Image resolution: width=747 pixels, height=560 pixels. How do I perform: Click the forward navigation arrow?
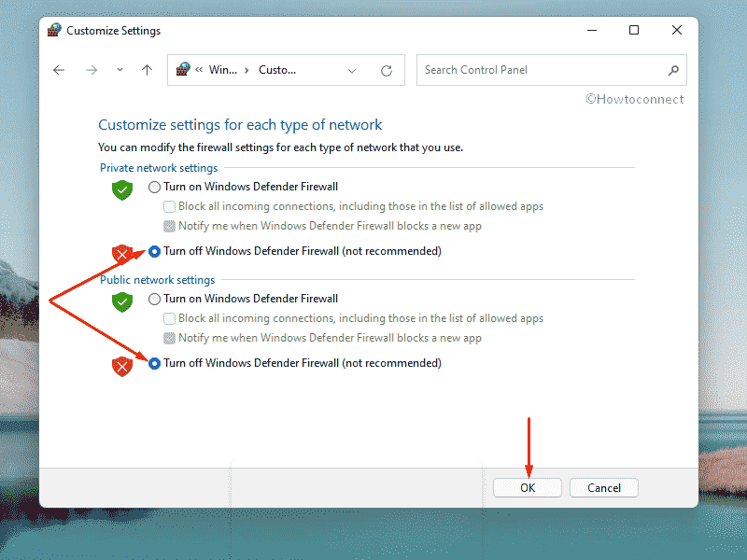pyautogui.click(x=91, y=71)
